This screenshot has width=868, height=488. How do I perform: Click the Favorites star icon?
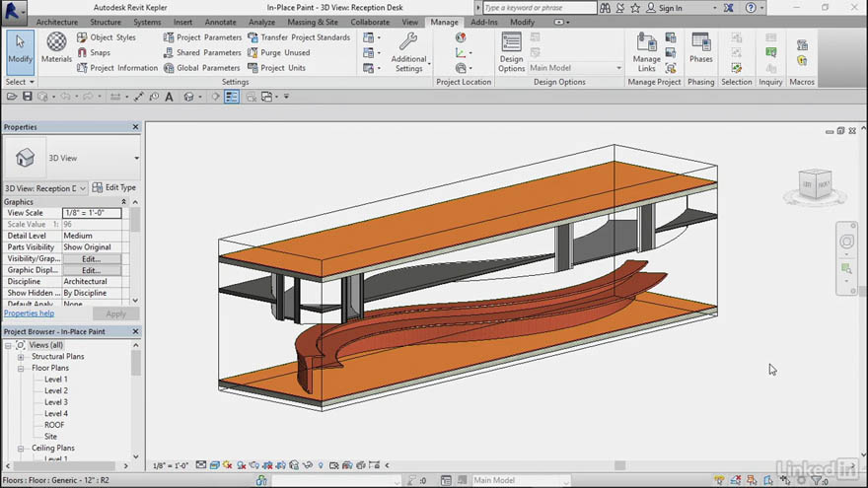(x=635, y=8)
